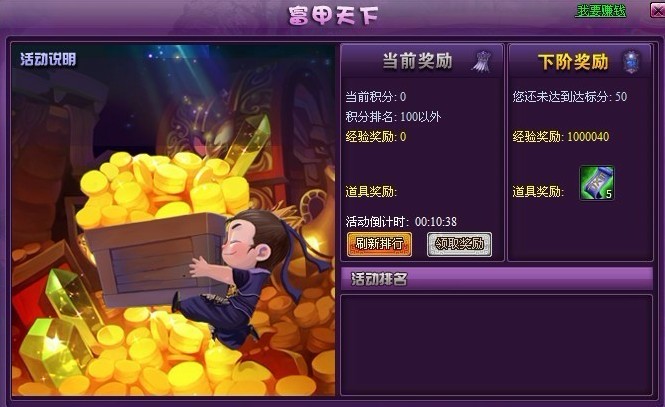Click the blue emblem icon beside 下阶奖励
The width and height of the screenshot is (665, 407).
[631, 62]
